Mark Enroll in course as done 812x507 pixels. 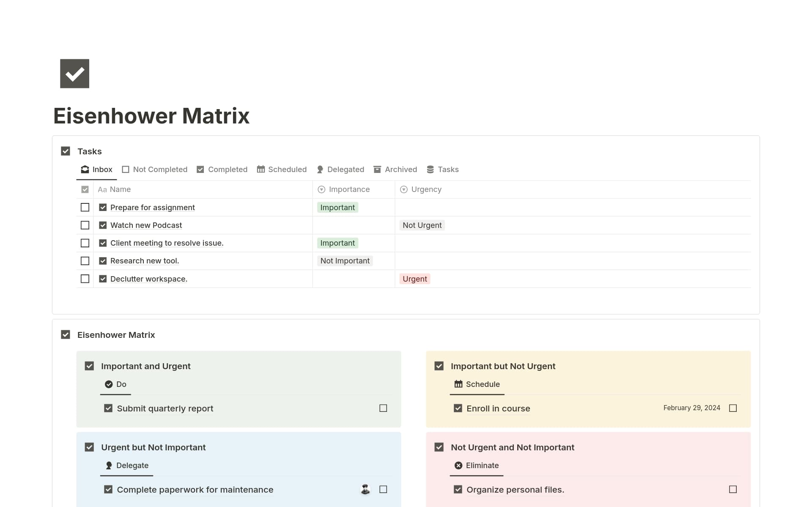733,408
